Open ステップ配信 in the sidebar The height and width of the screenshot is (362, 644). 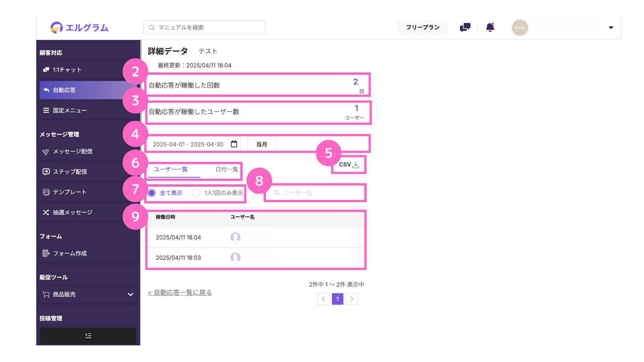pos(88,172)
